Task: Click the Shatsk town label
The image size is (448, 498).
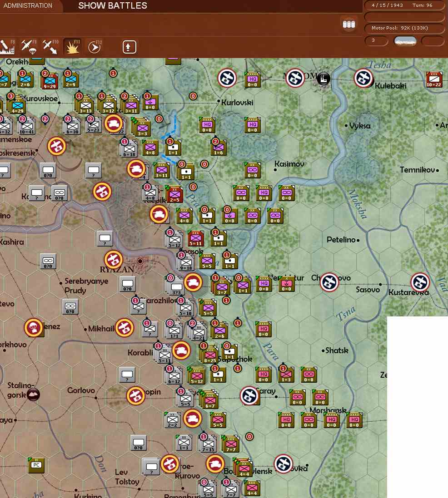Action: pos(337,350)
